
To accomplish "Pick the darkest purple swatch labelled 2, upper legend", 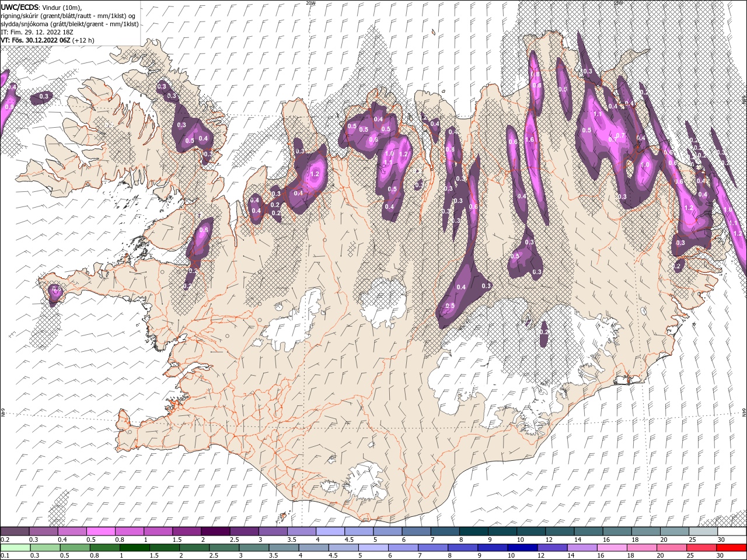I will coord(215,531).
